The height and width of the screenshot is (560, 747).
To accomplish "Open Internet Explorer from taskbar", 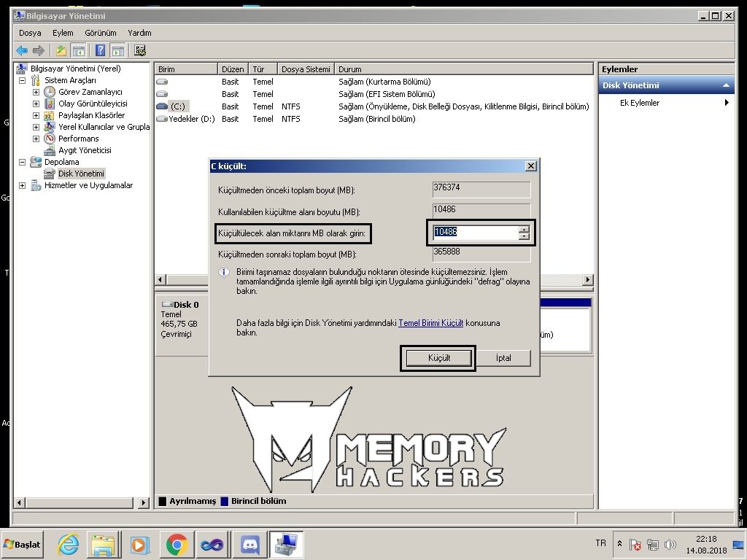I will point(69,544).
